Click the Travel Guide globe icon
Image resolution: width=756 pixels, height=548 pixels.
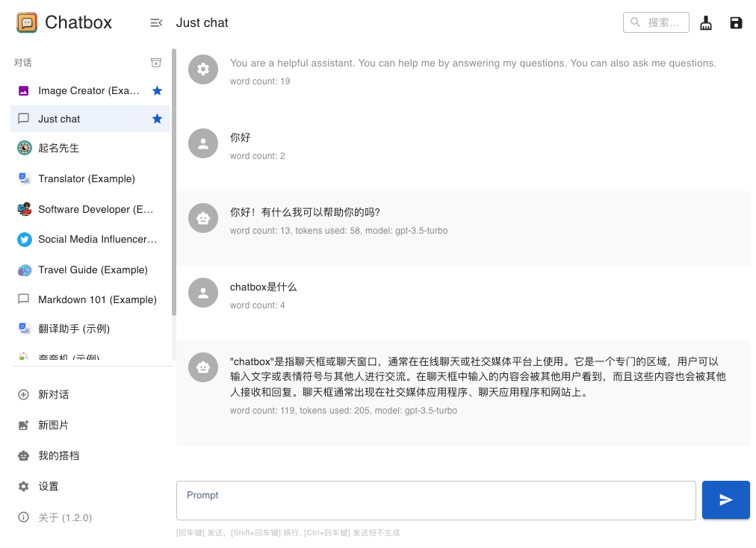[x=25, y=270]
